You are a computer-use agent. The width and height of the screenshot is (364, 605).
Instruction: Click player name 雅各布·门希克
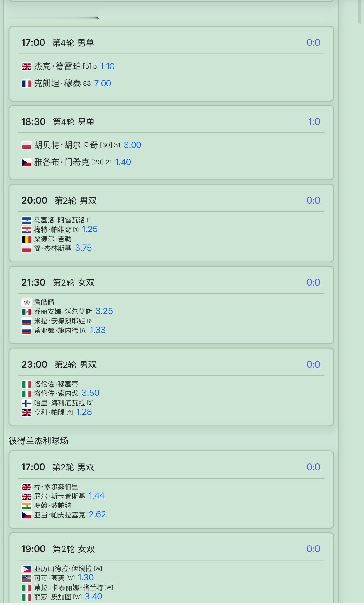pyautogui.click(x=62, y=162)
